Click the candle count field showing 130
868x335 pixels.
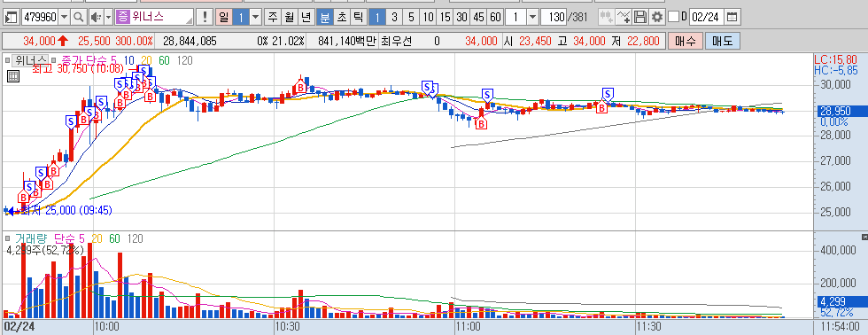[553, 17]
